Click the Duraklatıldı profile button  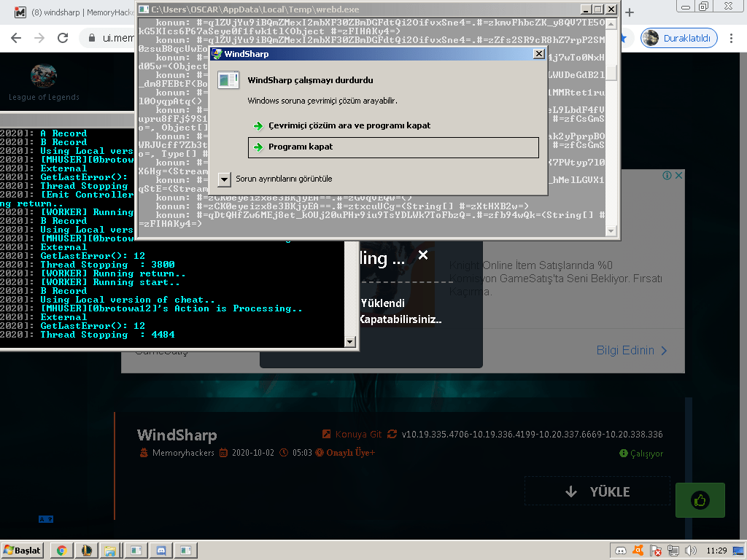coord(679,38)
